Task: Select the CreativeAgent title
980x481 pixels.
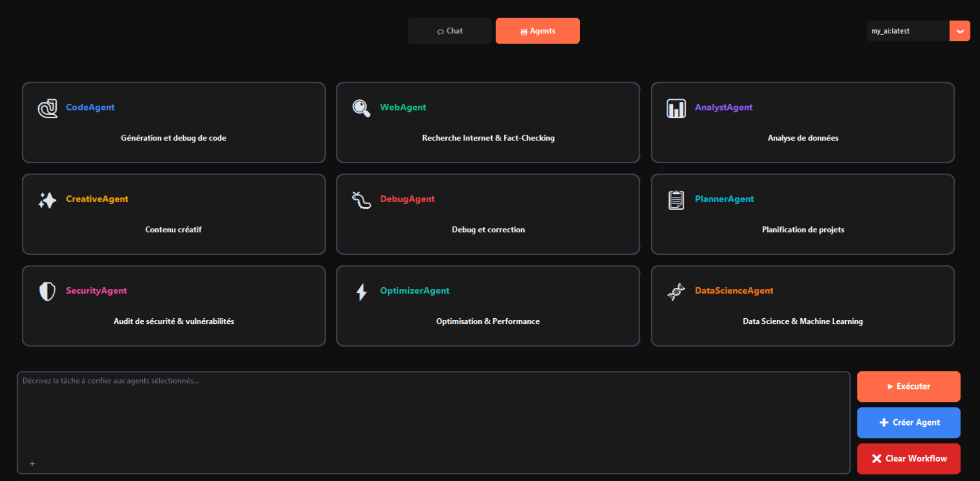Action: [97, 199]
